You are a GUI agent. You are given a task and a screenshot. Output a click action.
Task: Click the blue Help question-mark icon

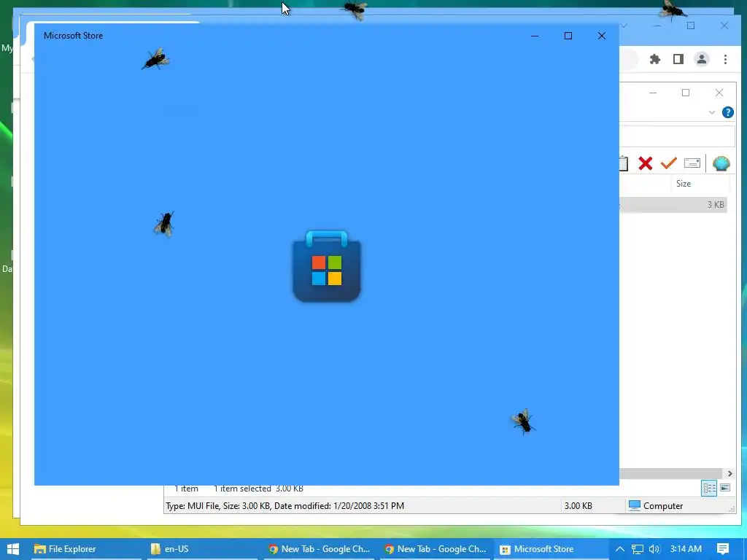click(x=727, y=112)
